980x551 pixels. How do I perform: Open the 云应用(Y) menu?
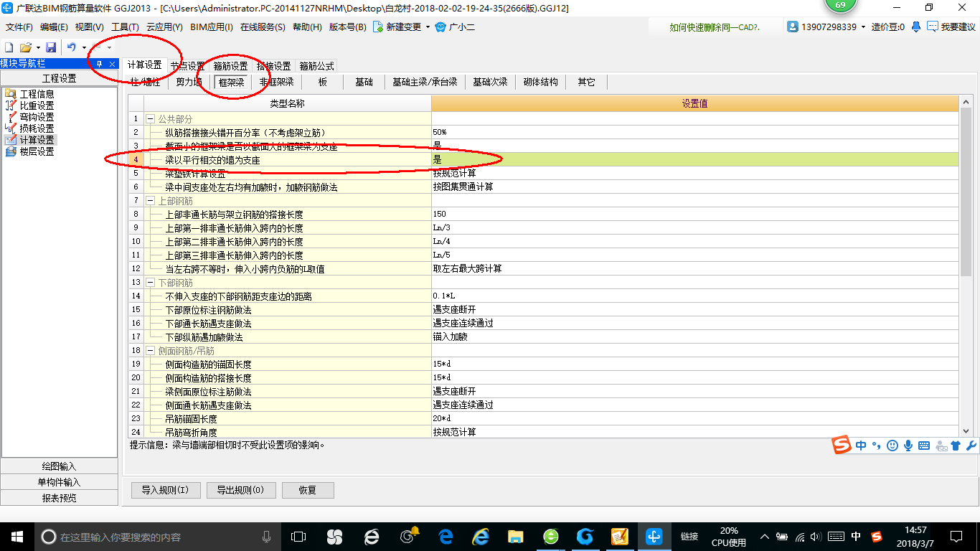[164, 27]
